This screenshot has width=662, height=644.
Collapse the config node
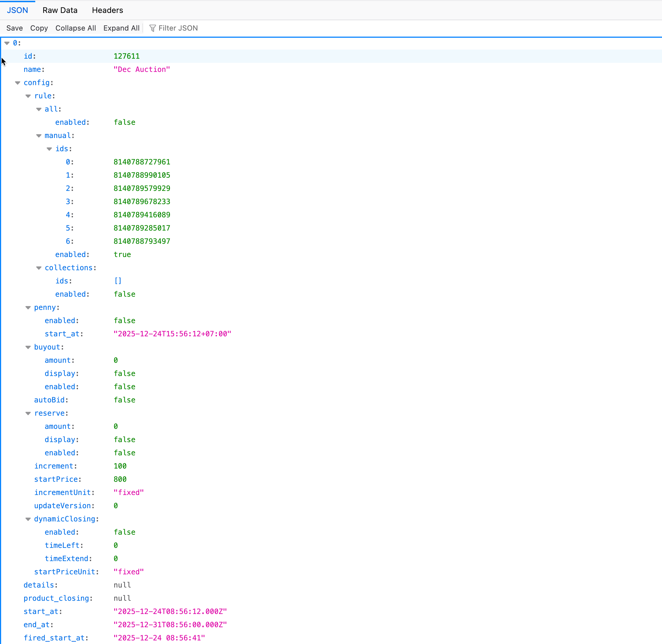click(x=18, y=83)
